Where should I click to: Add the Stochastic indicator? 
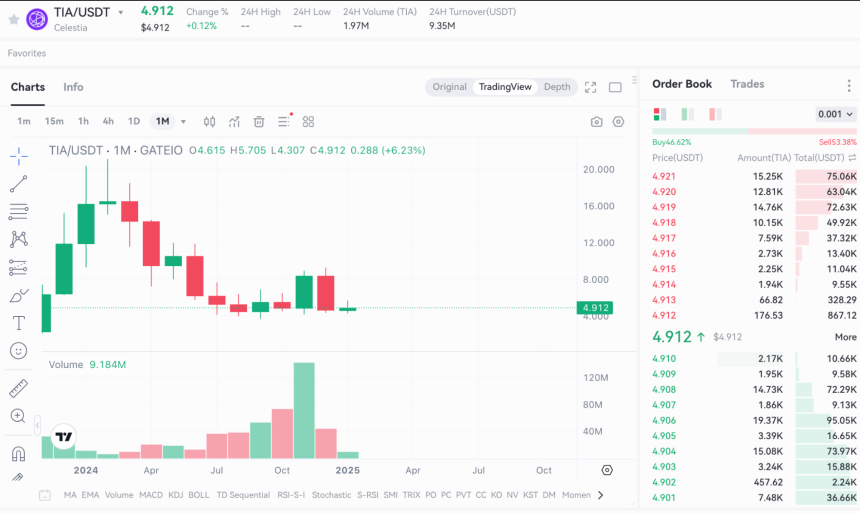331,495
